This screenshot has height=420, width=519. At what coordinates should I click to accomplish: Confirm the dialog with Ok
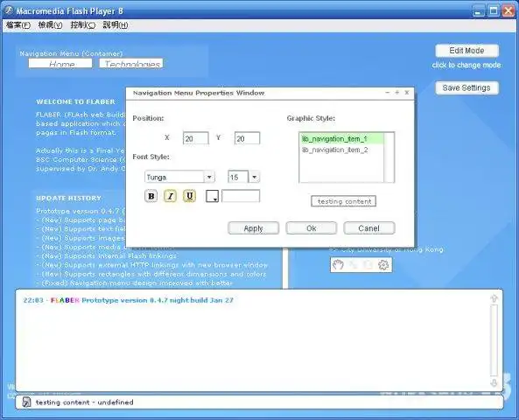coord(311,228)
